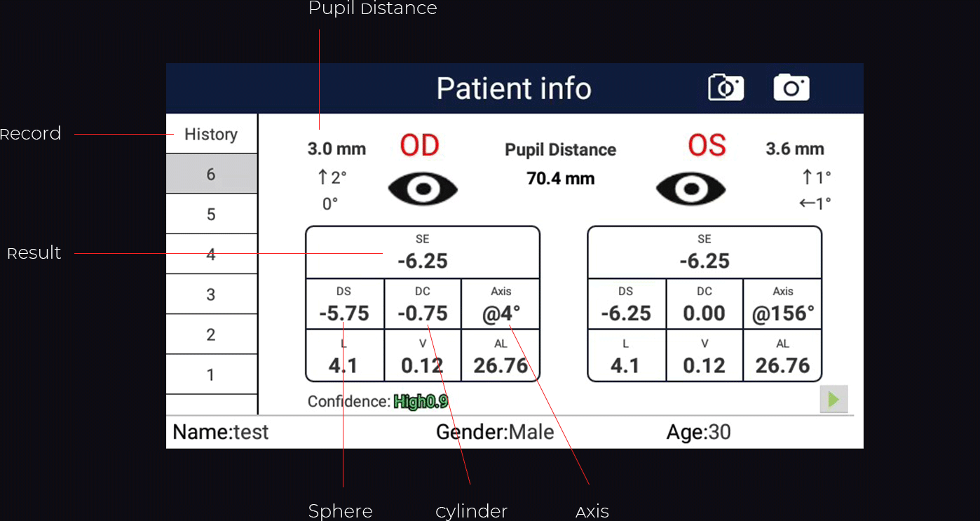Screen dimensions: 980x521
Task: Click the solid camera capture icon
Action: coord(791,88)
